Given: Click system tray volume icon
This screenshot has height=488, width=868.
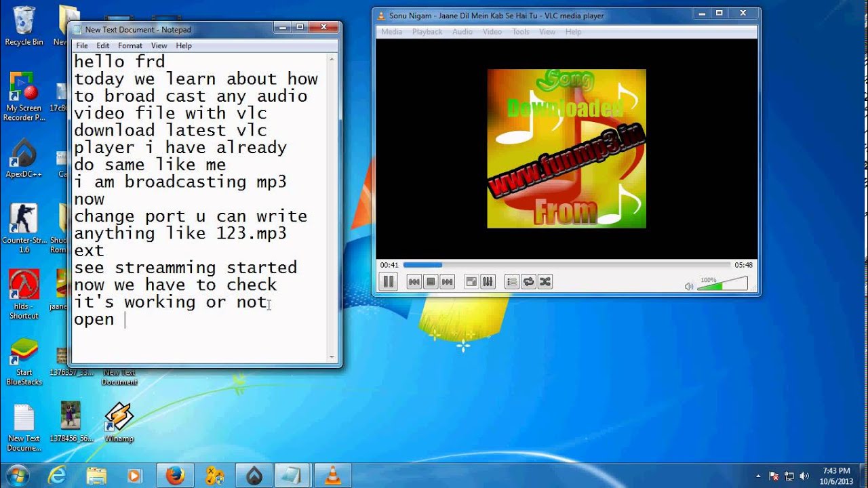Looking at the screenshot, I should (804, 476).
